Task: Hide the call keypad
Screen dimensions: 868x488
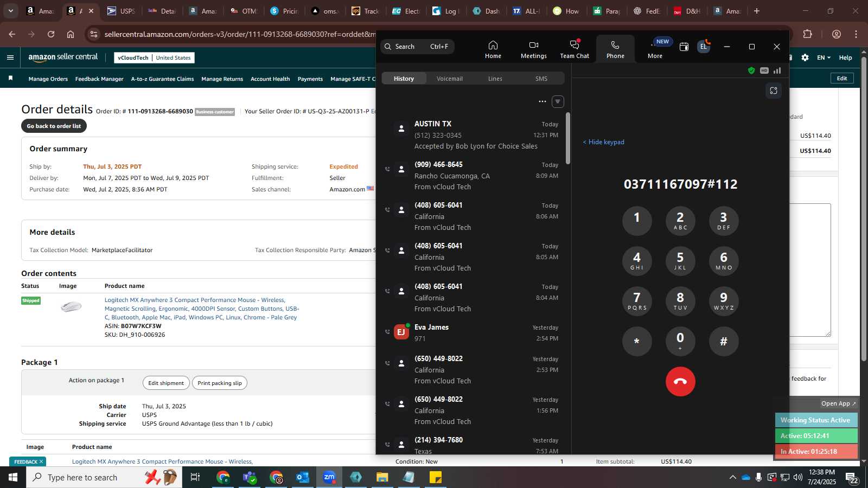Action: click(603, 142)
